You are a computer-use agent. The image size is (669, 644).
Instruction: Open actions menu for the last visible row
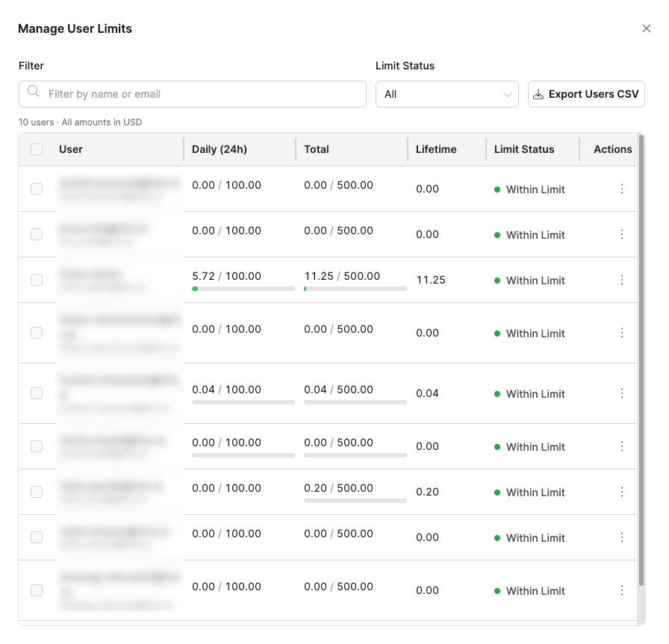622,590
